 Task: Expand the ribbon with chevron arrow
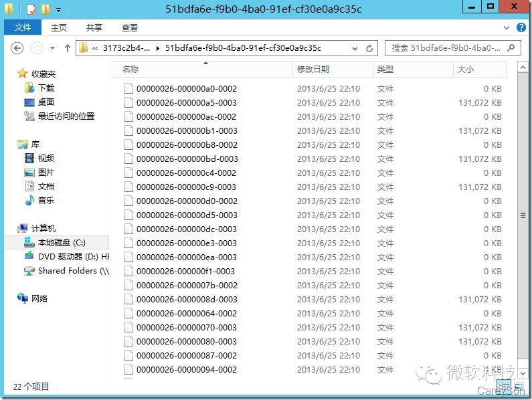coord(507,28)
